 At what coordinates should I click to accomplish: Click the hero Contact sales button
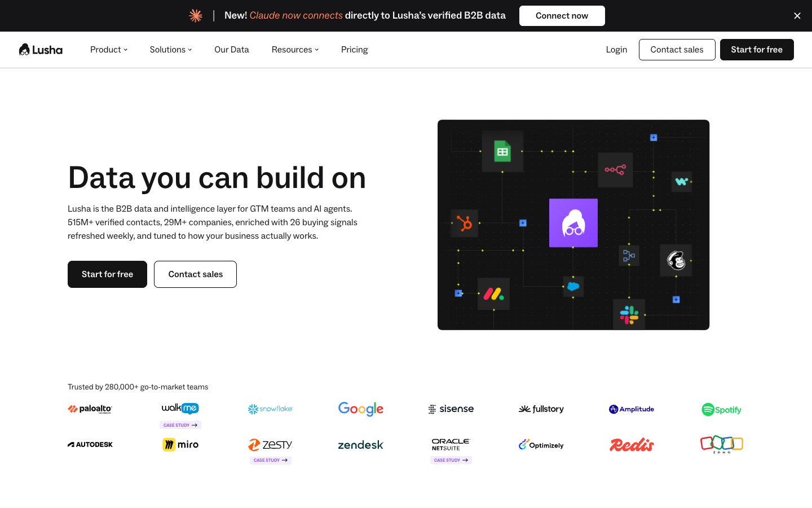point(195,274)
